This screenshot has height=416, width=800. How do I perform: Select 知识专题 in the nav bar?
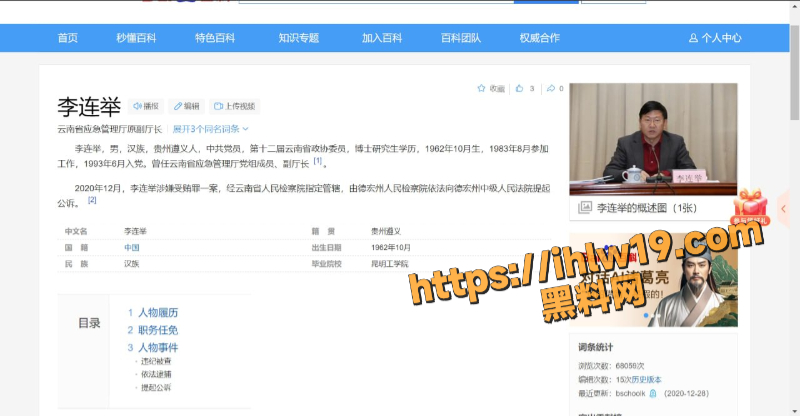tap(298, 38)
